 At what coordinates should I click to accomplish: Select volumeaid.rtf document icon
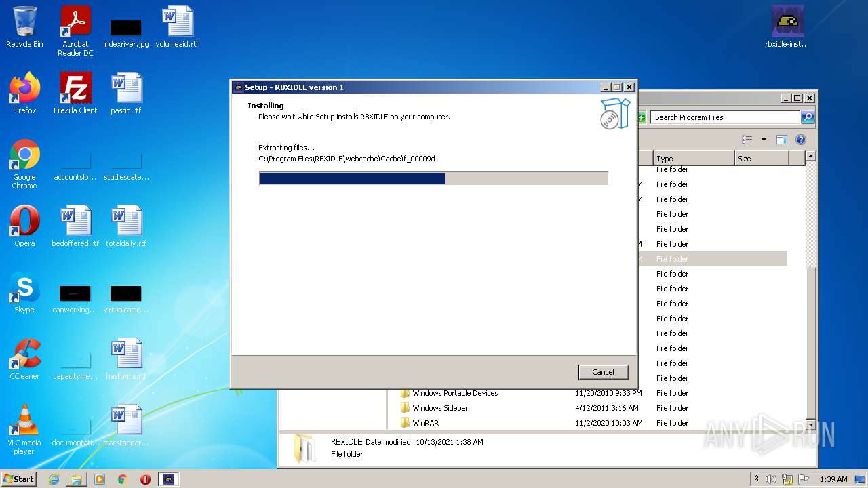pos(177,27)
